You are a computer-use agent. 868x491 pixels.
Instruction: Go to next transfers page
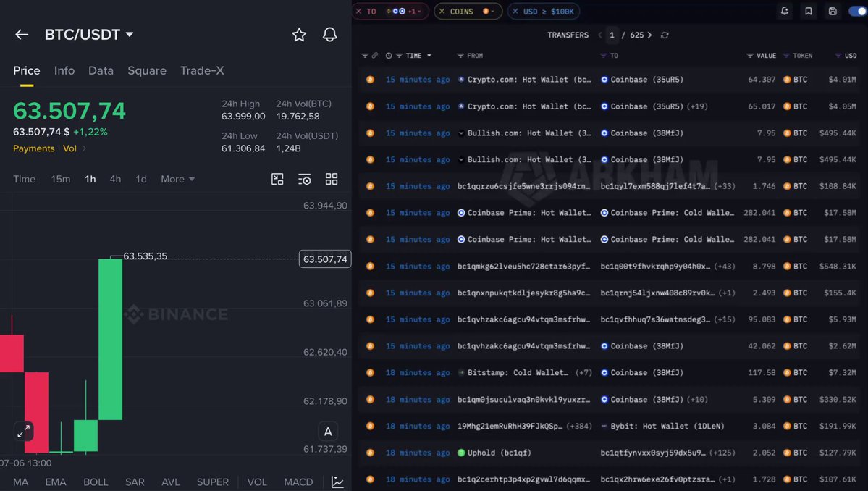pyautogui.click(x=649, y=35)
